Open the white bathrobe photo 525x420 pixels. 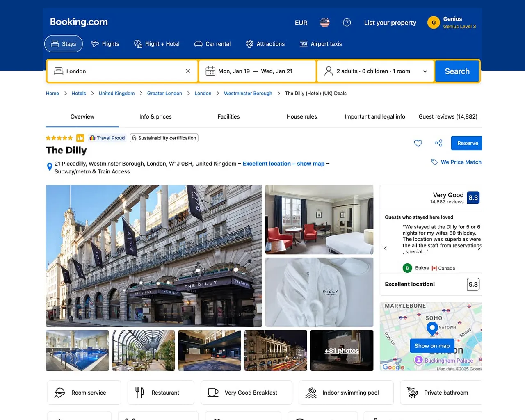tap(320, 292)
